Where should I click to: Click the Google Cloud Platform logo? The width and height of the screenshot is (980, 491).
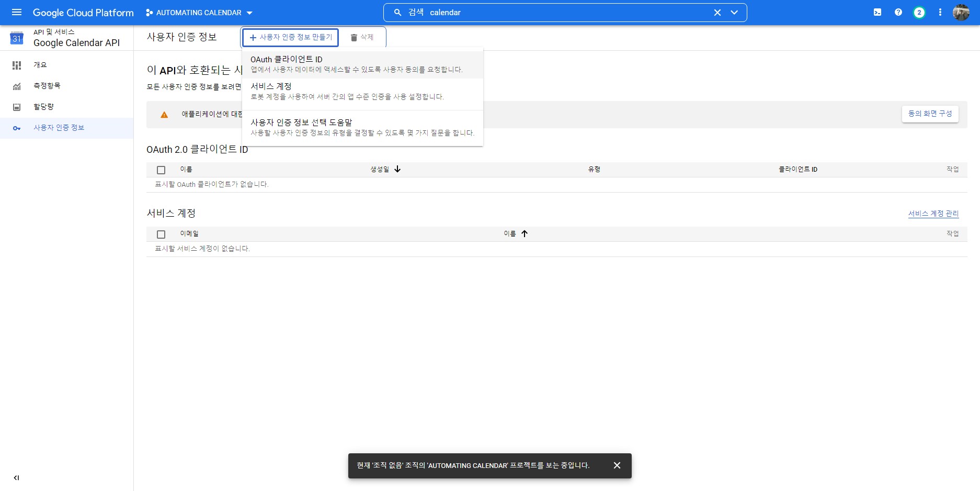(83, 13)
